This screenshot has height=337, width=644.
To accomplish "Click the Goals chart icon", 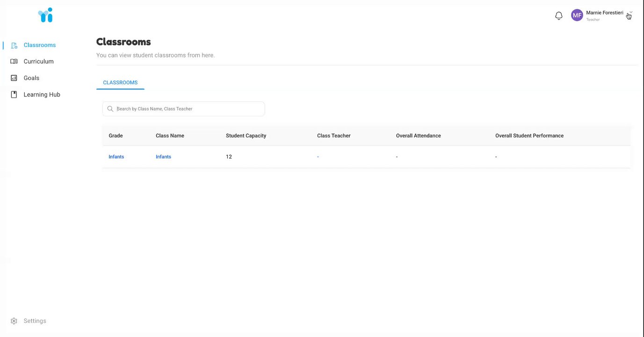I will coord(14,78).
